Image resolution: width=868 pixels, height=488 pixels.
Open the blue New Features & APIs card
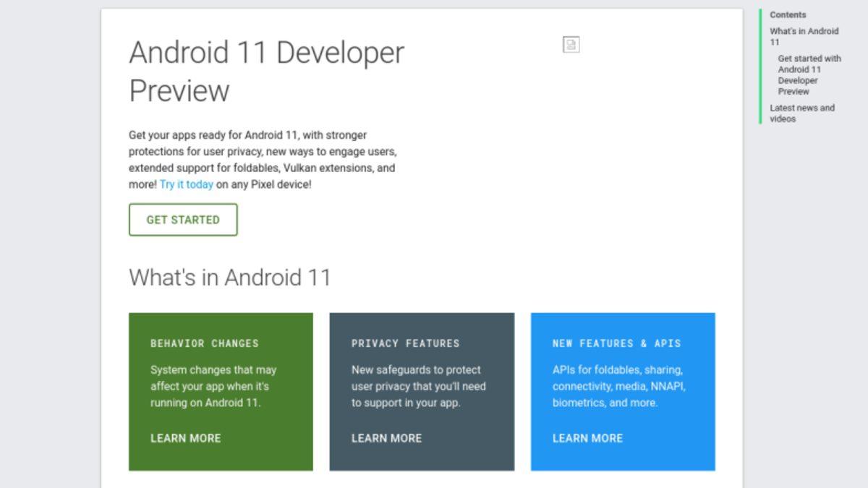(x=624, y=390)
